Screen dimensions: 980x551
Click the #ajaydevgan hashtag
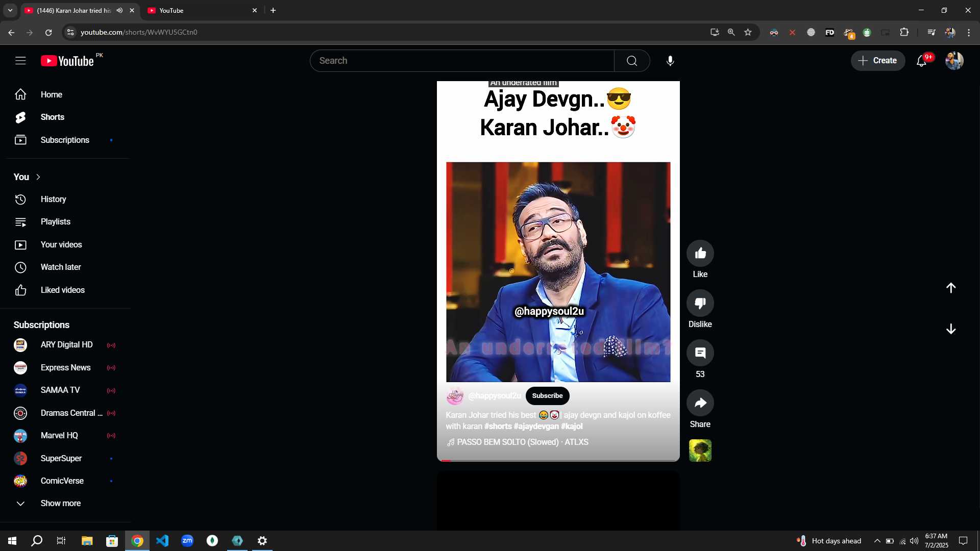coord(536,427)
